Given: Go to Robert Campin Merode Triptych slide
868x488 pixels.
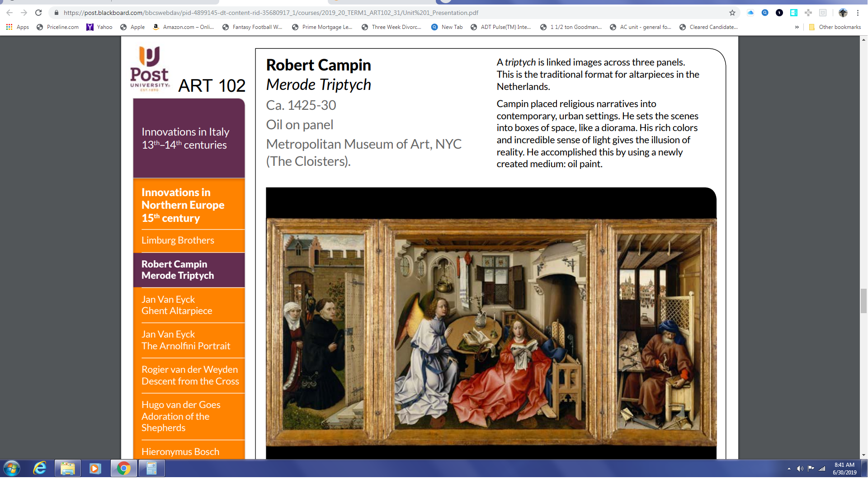Looking at the screenshot, I should tap(189, 270).
